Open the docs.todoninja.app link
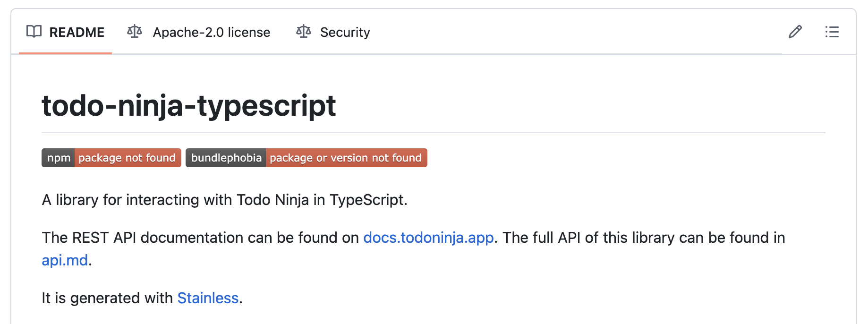Viewport: 868px width, 324px height. click(428, 238)
